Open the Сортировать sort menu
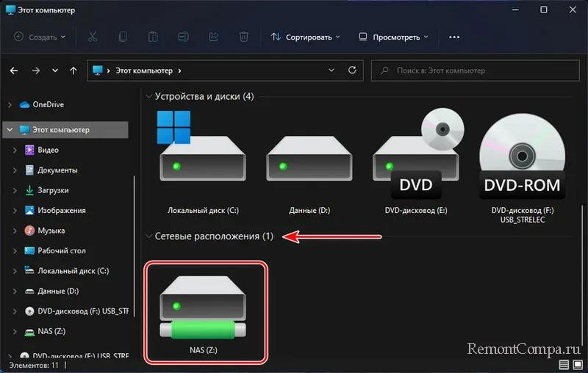Image resolution: width=588 pixels, height=373 pixels. click(306, 37)
